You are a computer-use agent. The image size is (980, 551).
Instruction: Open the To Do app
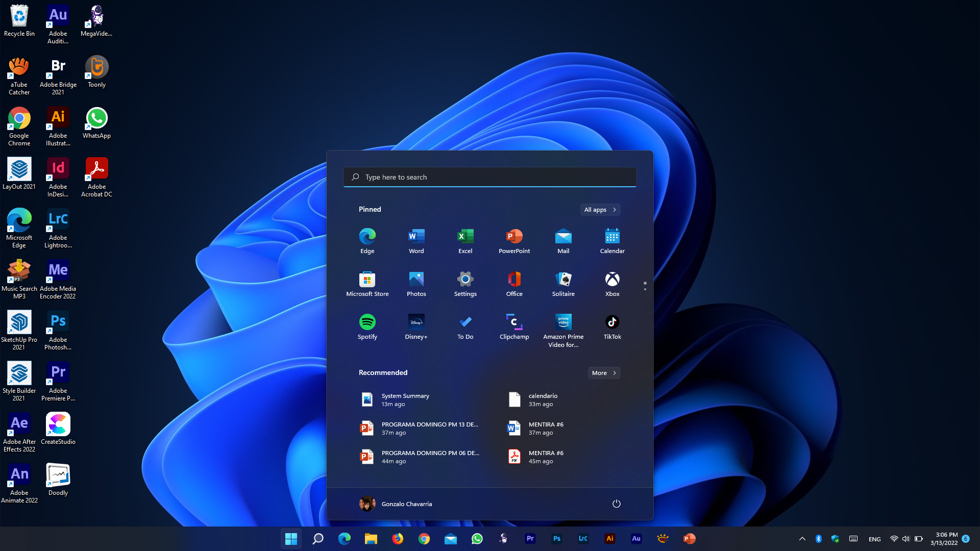465,327
